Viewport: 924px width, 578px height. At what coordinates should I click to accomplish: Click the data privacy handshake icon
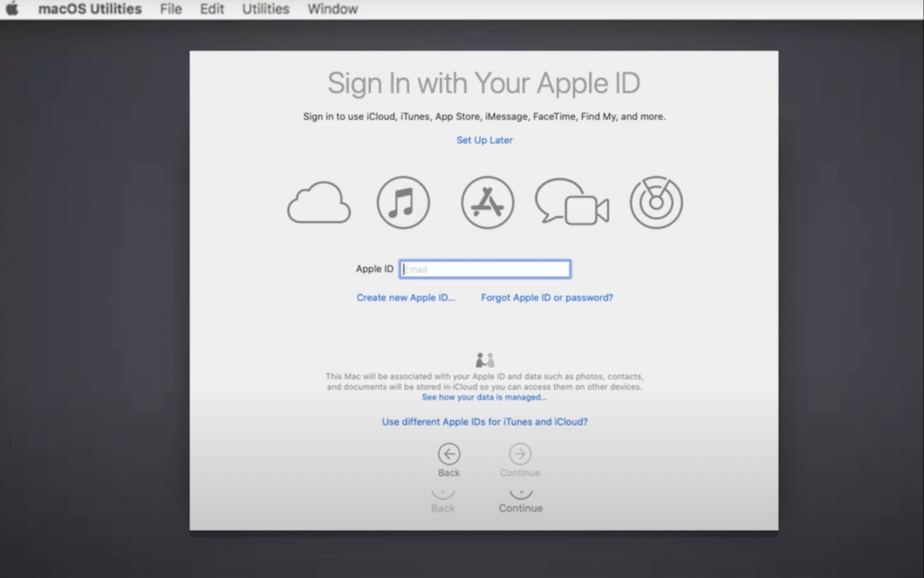tap(485, 360)
